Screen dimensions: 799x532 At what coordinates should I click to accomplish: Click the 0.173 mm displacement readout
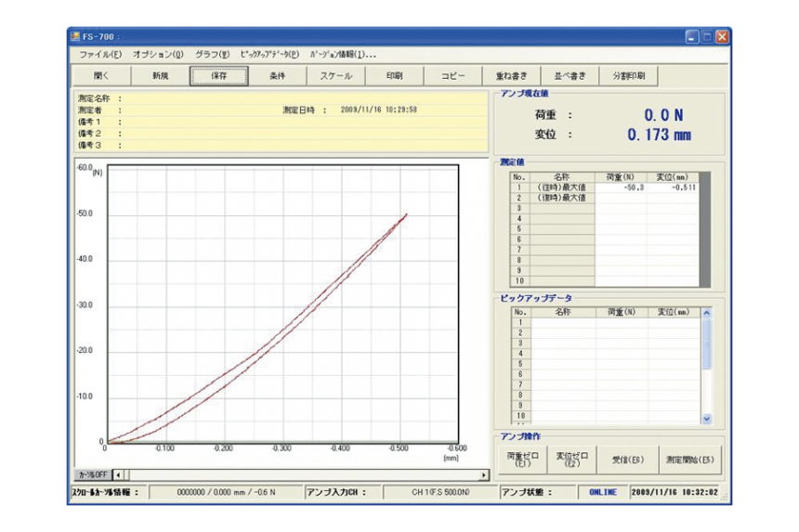tap(660, 135)
